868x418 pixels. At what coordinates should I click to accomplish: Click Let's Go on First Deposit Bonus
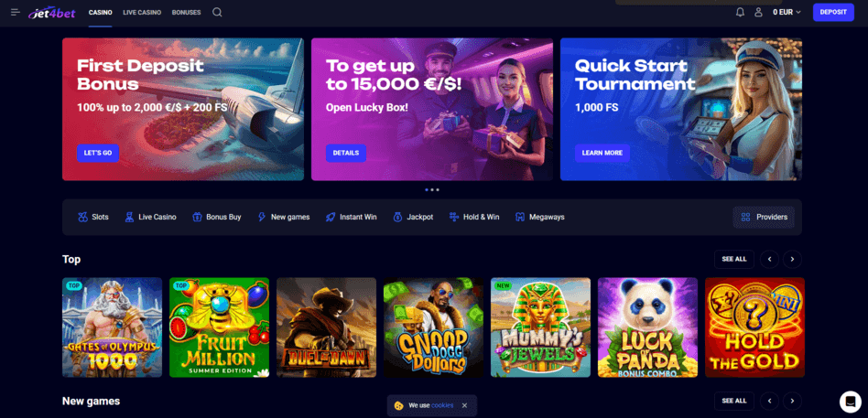[98, 153]
